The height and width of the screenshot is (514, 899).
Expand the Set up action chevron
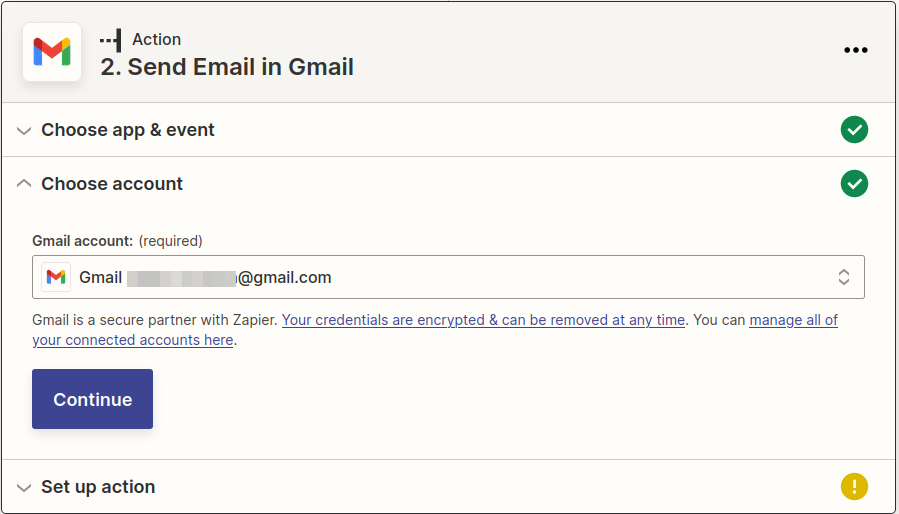(x=24, y=488)
